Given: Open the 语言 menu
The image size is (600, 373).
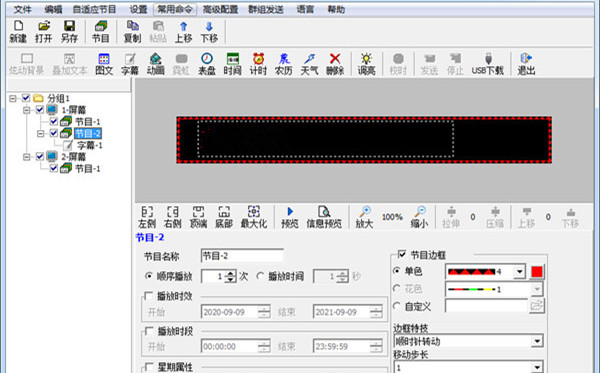Looking at the screenshot, I should (x=305, y=9).
